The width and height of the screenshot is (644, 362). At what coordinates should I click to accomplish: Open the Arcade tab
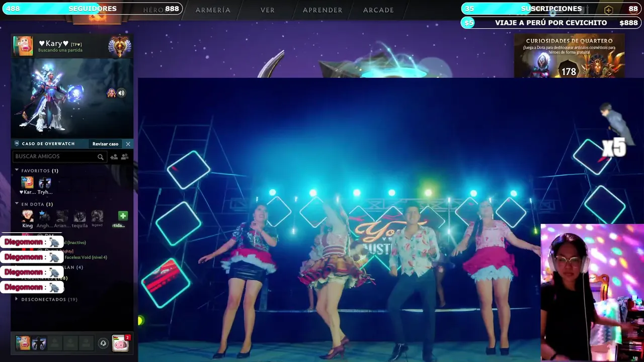tap(378, 10)
